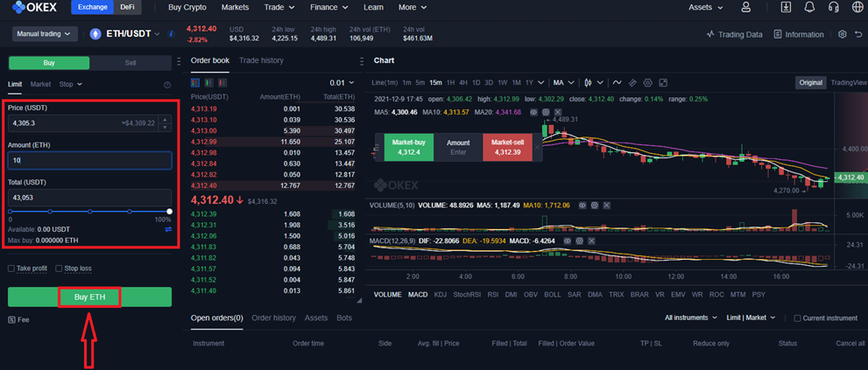Image resolution: width=868 pixels, height=370 pixels.
Task: Open the Assets dropdown in header
Action: pos(706,7)
